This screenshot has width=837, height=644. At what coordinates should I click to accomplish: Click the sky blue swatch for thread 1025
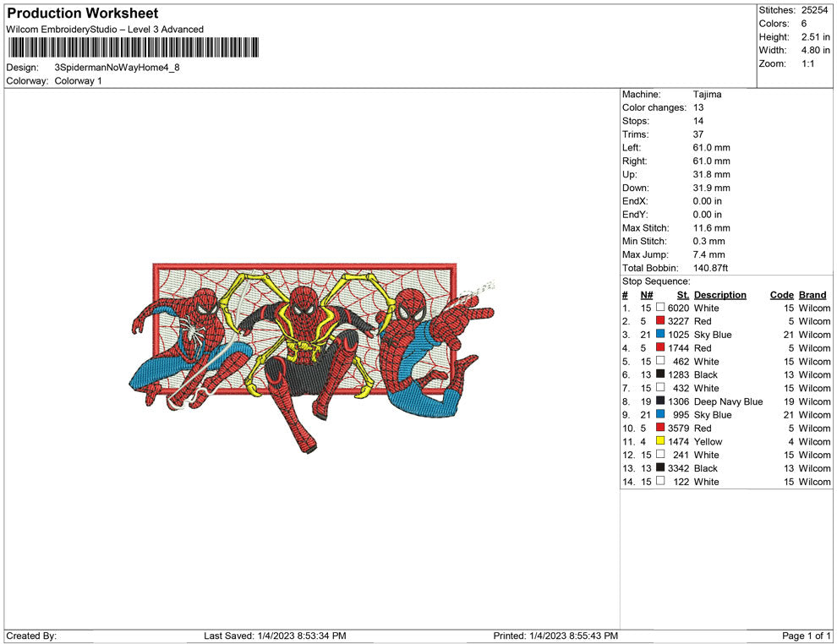pos(660,334)
